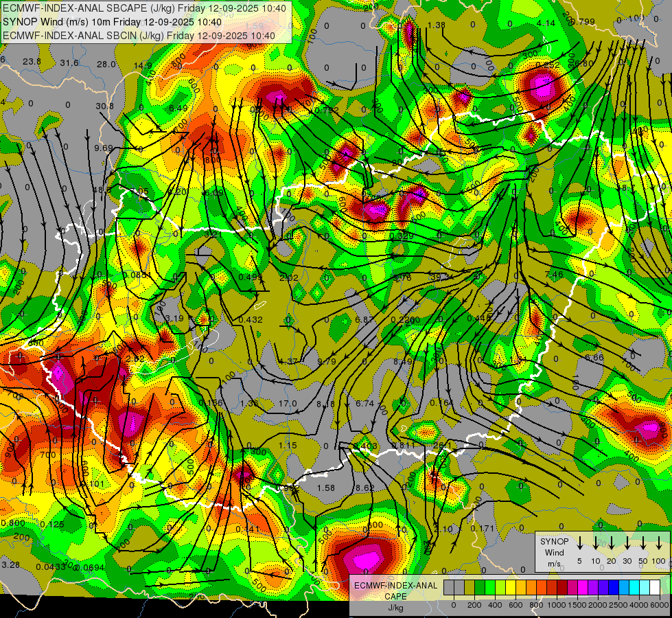Click the 0.252 value on the map
Screen dimensions: 672x618
click(x=548, y=65)
